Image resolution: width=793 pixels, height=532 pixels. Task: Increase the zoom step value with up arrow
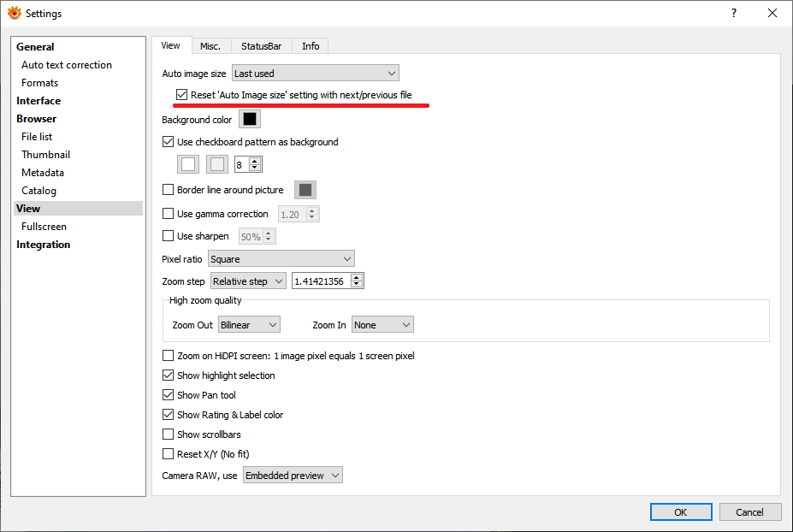(357, 278)
